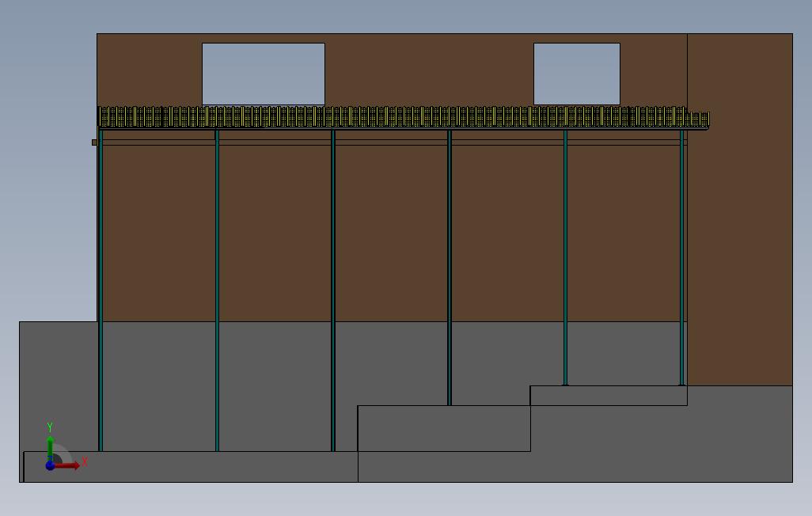Click the red X axis arrow of the triad
The image size is (812, 516).
[x=68, y=465]
